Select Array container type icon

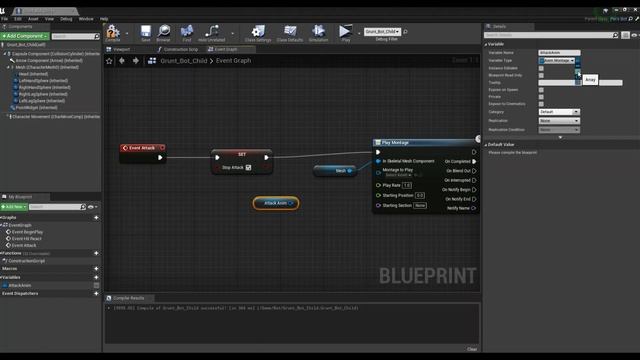click(578, 73)
